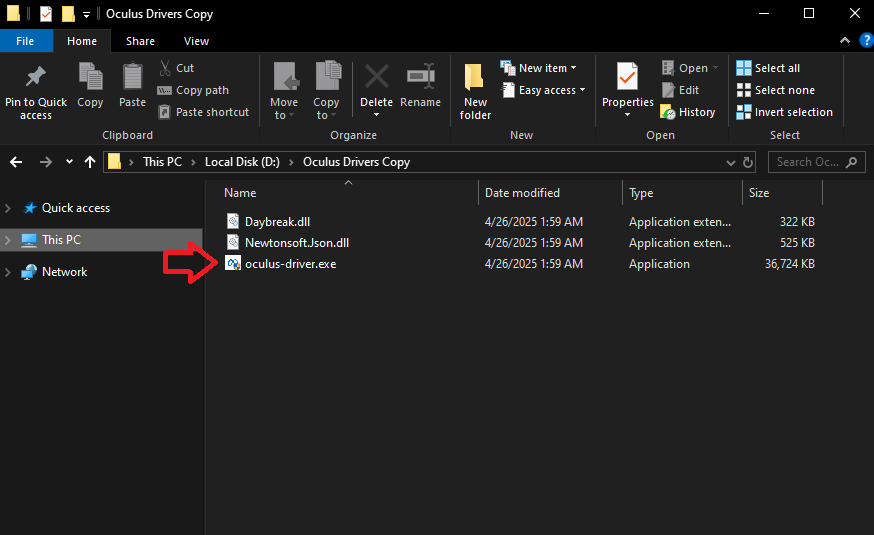Click This PC in address bar
The image size is (874, 535).
(x=162, y=162)
